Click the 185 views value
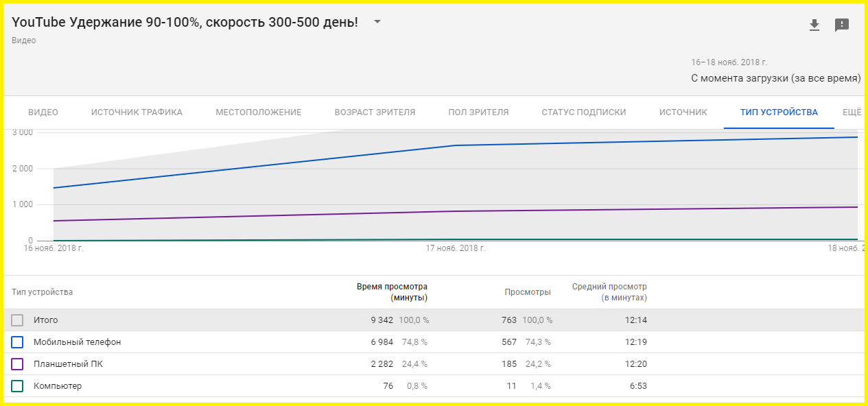Image resolution: width=868 pixels, height=406 pixels. 509,364
